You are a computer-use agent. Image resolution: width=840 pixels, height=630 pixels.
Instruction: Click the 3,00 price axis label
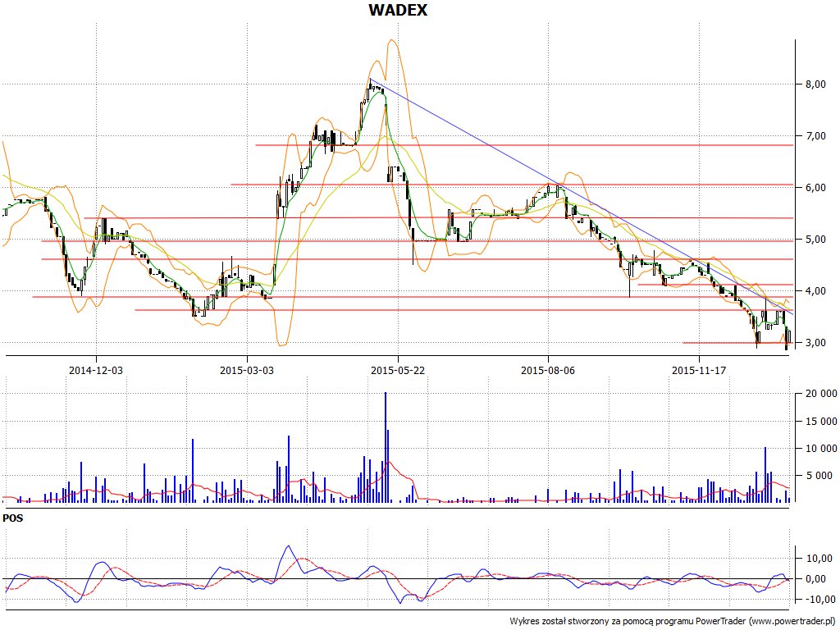815,343
